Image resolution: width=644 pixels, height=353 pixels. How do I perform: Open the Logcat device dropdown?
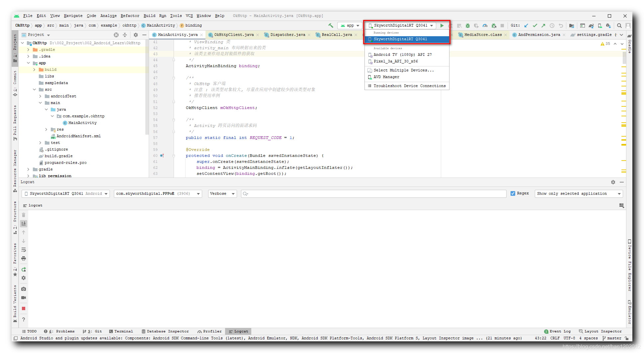point(66,193)
